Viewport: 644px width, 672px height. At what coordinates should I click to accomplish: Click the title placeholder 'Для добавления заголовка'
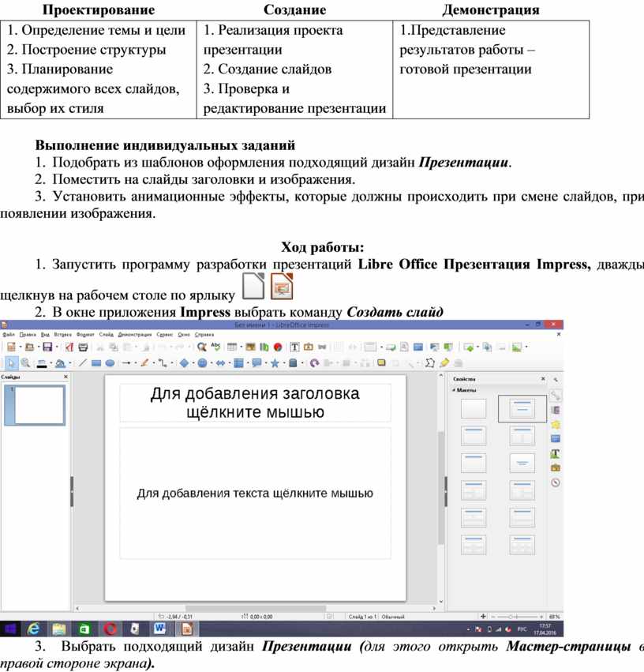click(x=255, y=403)
